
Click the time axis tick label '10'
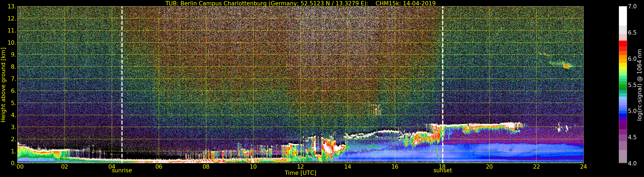pos(253,167)
